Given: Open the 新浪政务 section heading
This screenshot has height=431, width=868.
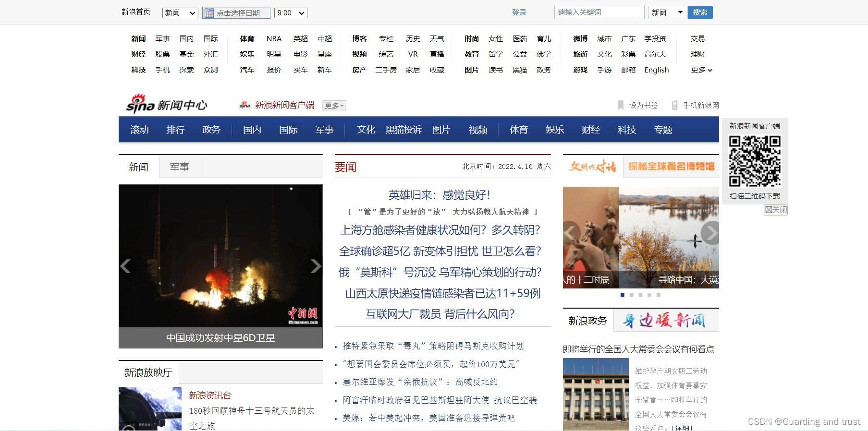Looking at the screenshot, I should 588,321.
